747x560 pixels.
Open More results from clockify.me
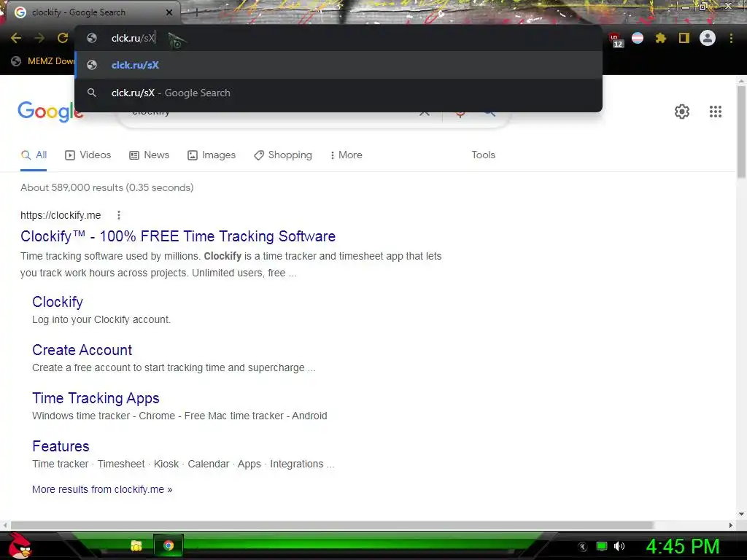click(x=102, y=489)
